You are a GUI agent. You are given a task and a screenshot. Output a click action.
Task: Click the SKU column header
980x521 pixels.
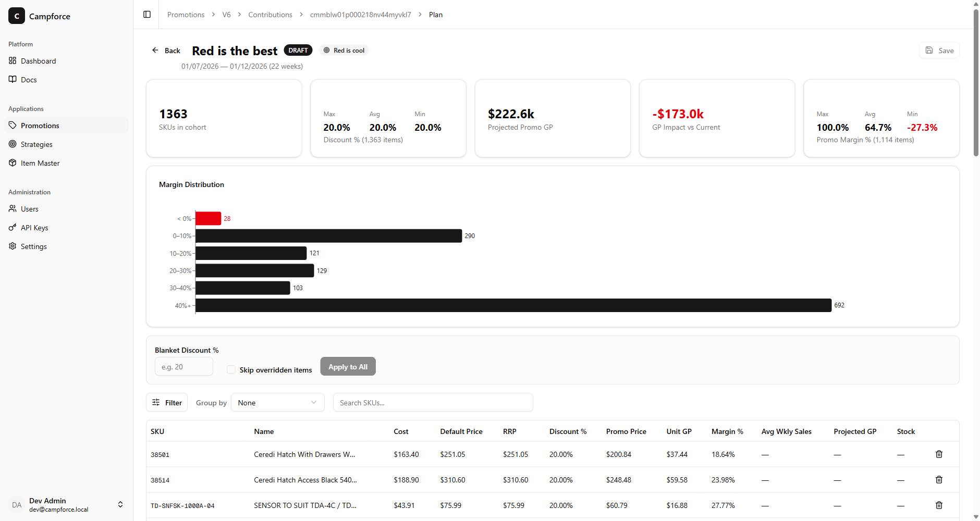point(157,431)
